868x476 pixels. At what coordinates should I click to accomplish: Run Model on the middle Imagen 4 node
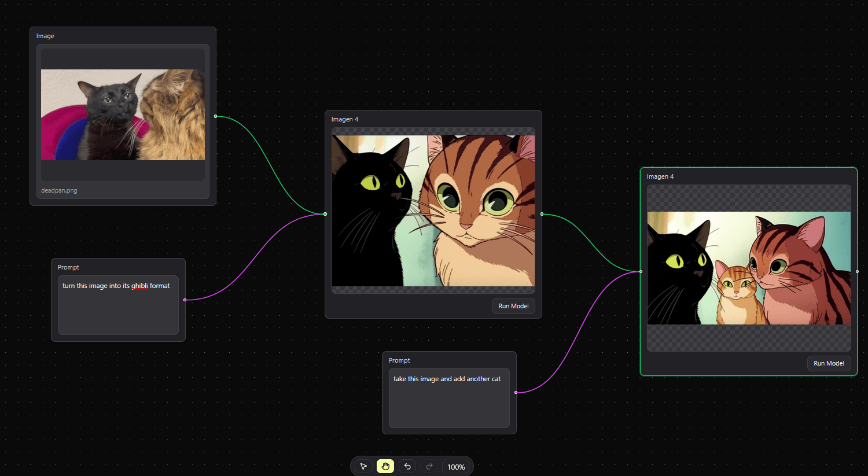click(x=513, y=306)
